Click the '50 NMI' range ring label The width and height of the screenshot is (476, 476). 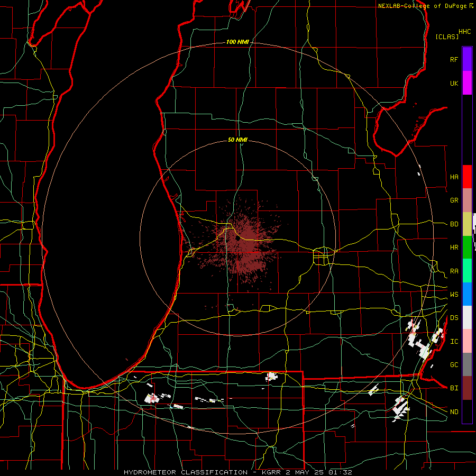237,140
